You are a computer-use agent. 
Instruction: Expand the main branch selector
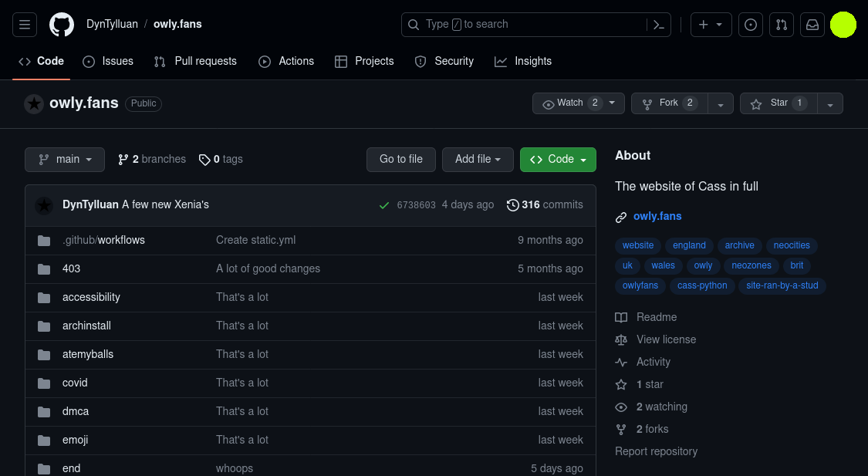pos(64,160)
